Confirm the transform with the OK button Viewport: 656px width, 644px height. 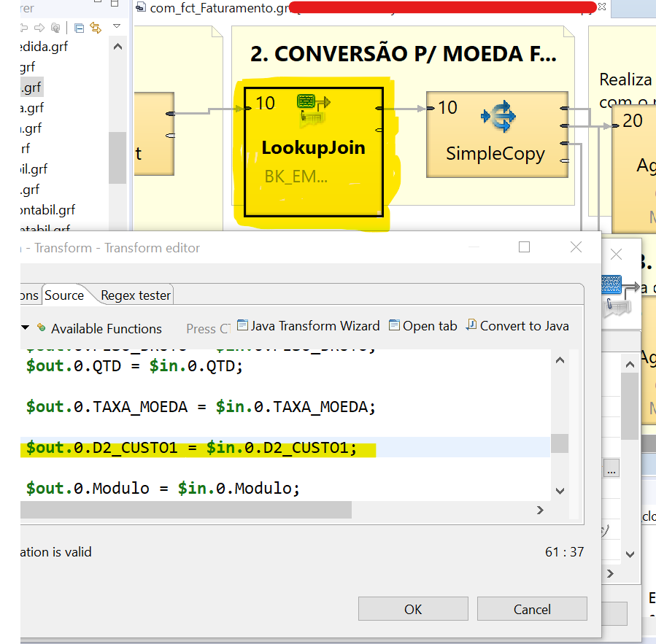pyautogui.click(x=412, y=609)
